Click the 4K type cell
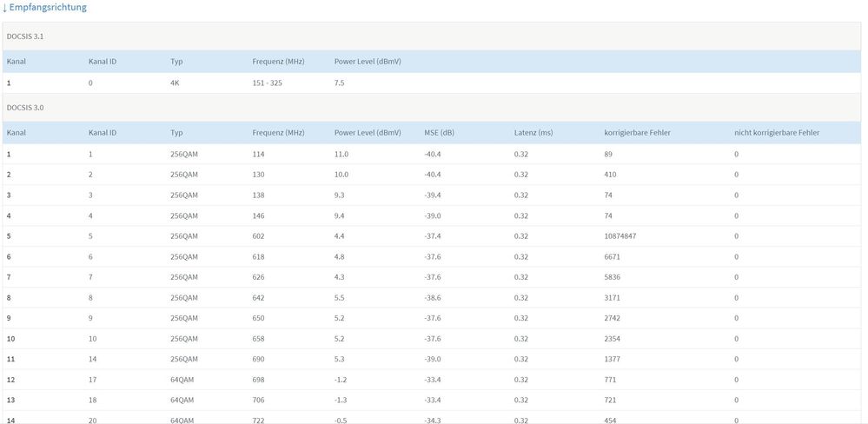 point(175,83)
